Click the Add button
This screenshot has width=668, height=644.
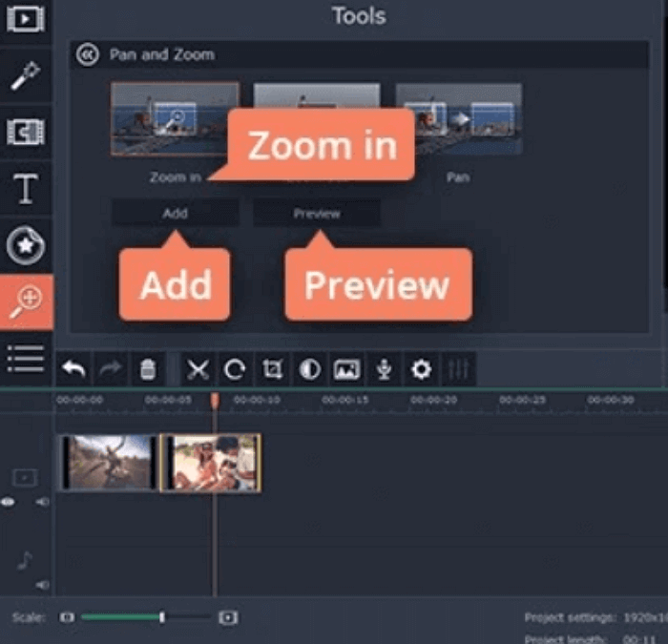175,214
